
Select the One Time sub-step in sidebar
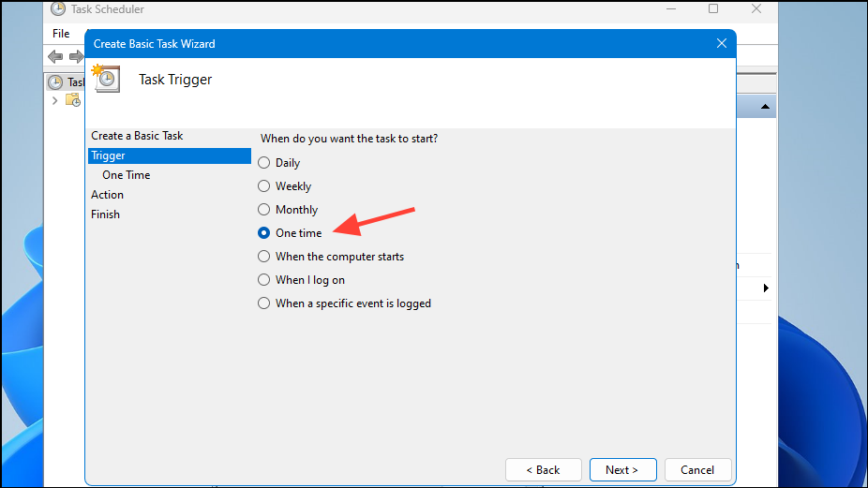127,175
